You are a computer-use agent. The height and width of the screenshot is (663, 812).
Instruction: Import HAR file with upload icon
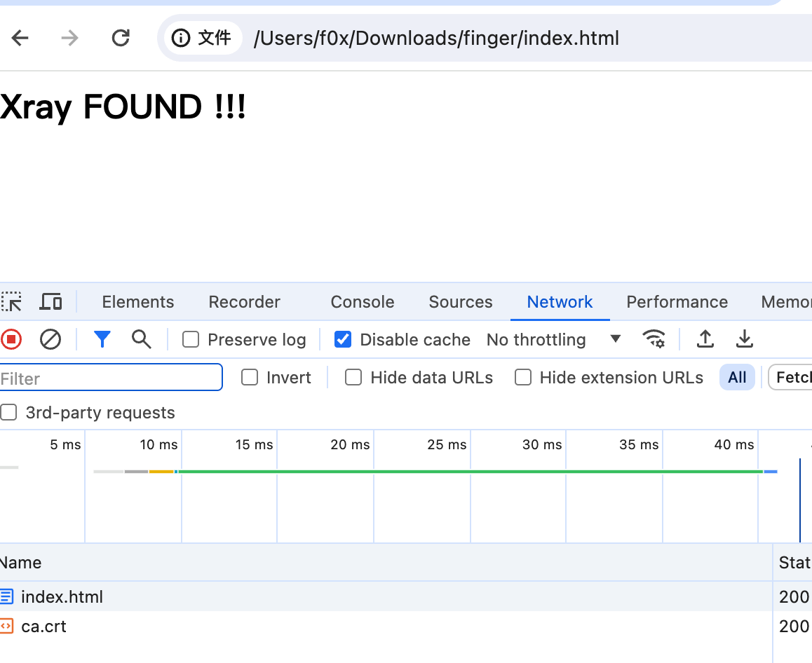click(x=705, y=340)
